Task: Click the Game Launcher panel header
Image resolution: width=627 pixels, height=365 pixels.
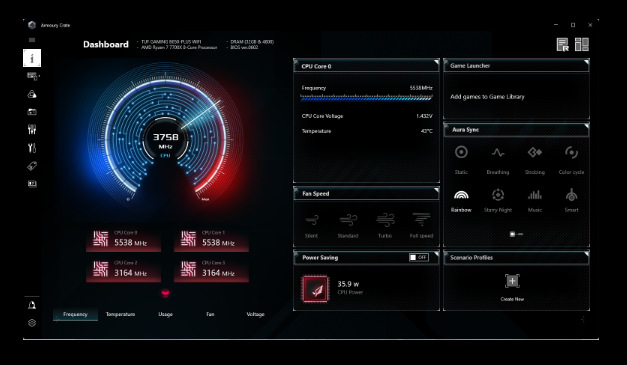Action: point(516,66)
